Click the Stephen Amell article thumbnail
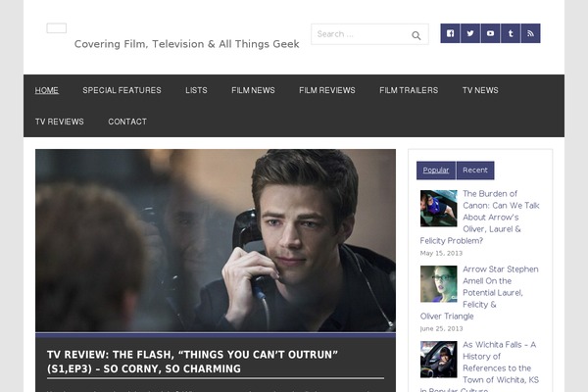The image size is (588, 392). (x=438, y=284)
